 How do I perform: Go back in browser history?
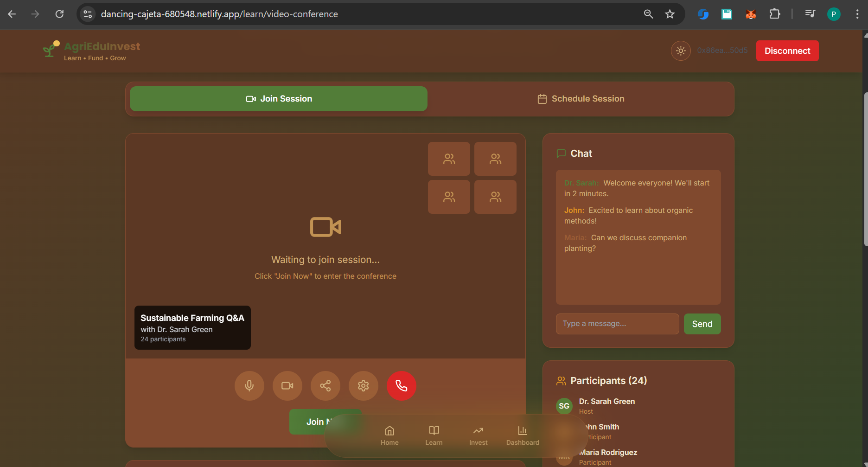[x=12, y=14]
